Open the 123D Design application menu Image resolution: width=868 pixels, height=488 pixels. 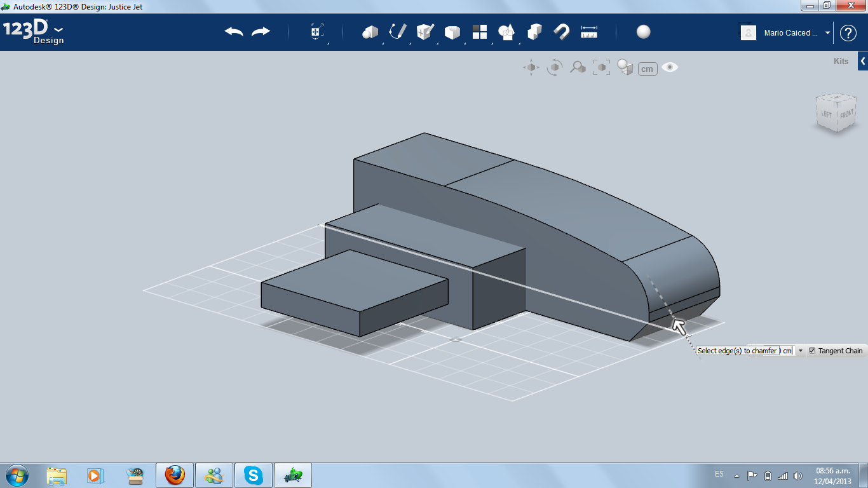[34, 32]
